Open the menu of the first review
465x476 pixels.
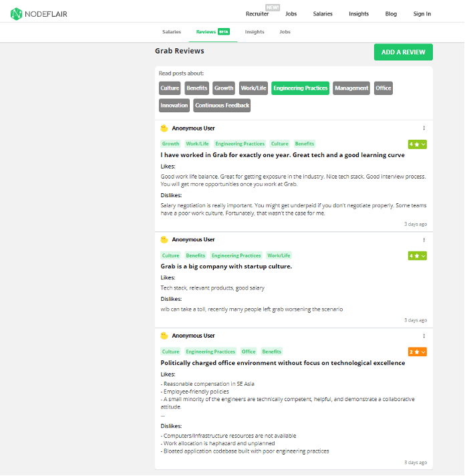[x=424, y=128]
